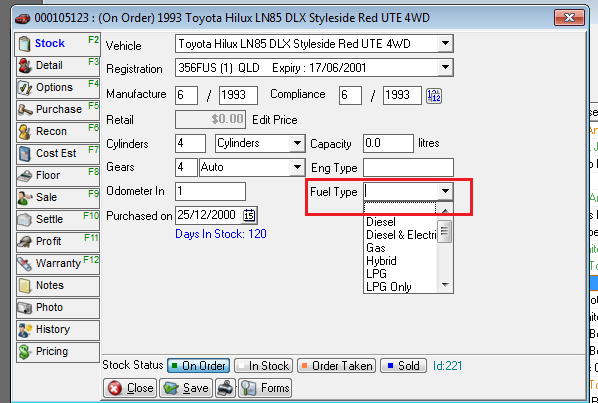
Task: Open the Stock tab
Action: pos(58,44)
